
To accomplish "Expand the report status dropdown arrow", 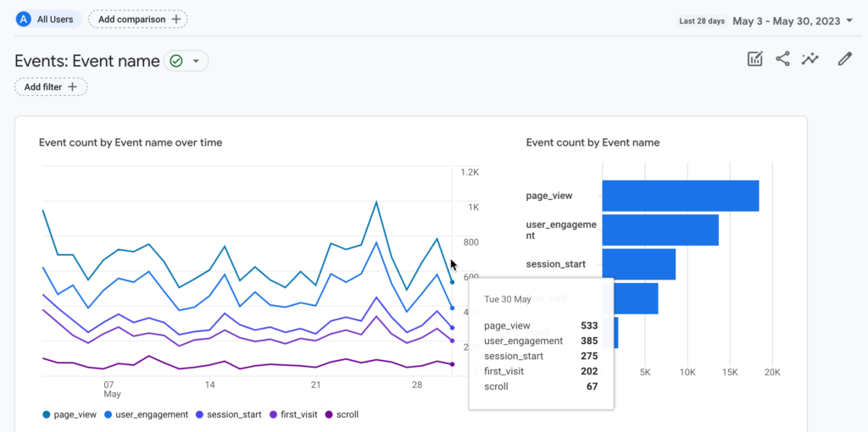I will point(196,61).
